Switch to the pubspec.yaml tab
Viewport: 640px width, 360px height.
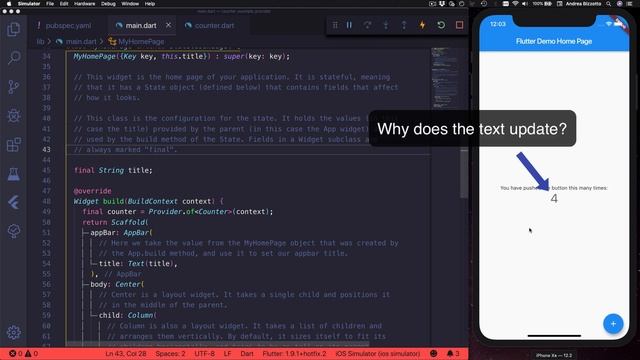pyautogui.click(x=68, y=25)
